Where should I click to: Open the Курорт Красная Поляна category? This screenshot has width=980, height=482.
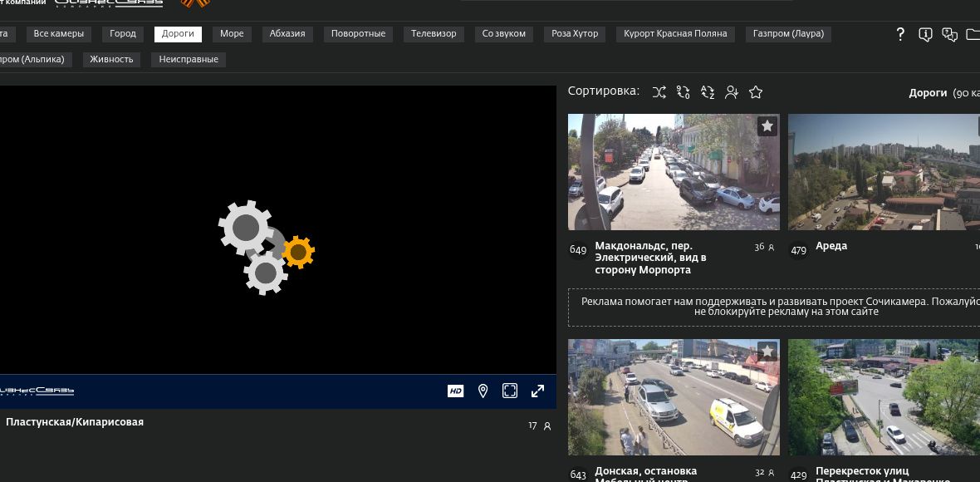point(676,34)
